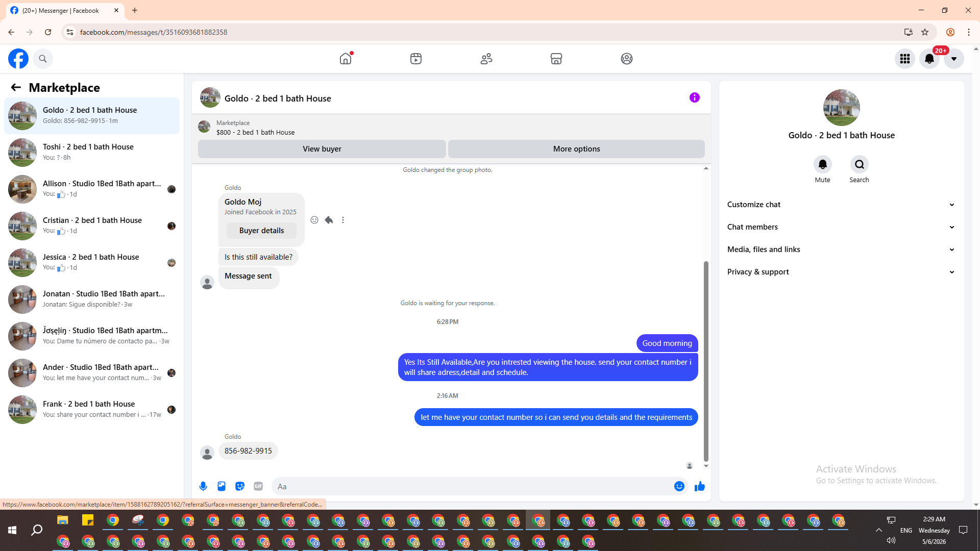Open the Marketplace storefront icon

[x=556, y=59]
